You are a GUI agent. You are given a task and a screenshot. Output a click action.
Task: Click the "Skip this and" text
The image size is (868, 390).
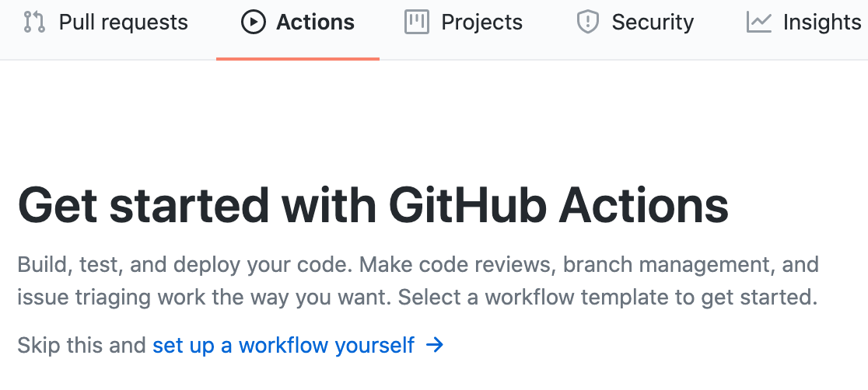click(x=82, y=345)
